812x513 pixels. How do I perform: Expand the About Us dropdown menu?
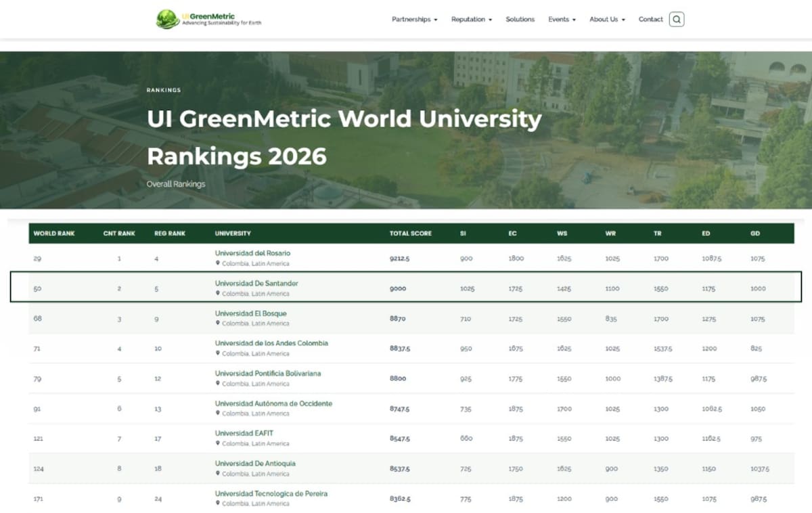(x=607, y=20)
